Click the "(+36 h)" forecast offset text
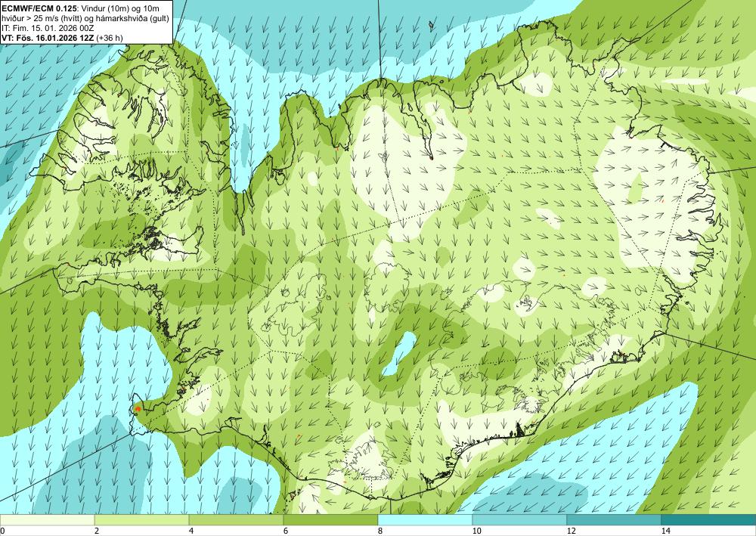756x536 pixels. pyautogui.click(x=110, y=38)
